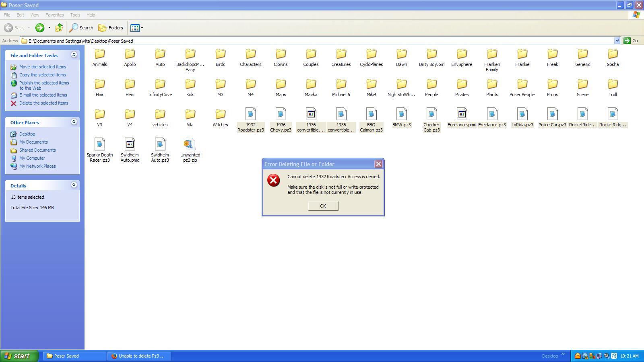This screenshot has width=644, height=362.
Task: Select the 1936 Chevy.pz3 file icon
Action: (281, 114)
